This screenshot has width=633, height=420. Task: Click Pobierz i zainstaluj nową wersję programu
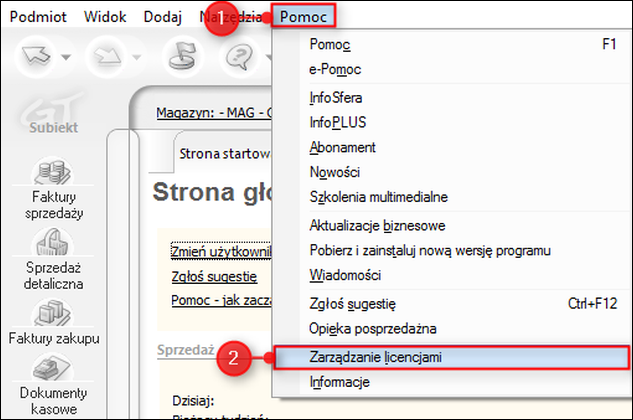click(430, 250)
